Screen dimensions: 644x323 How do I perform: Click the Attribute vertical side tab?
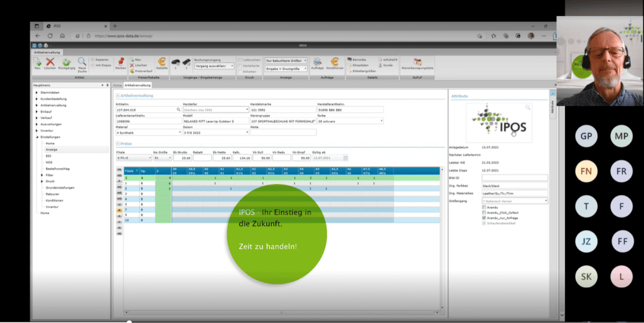(x=553, y=107)
